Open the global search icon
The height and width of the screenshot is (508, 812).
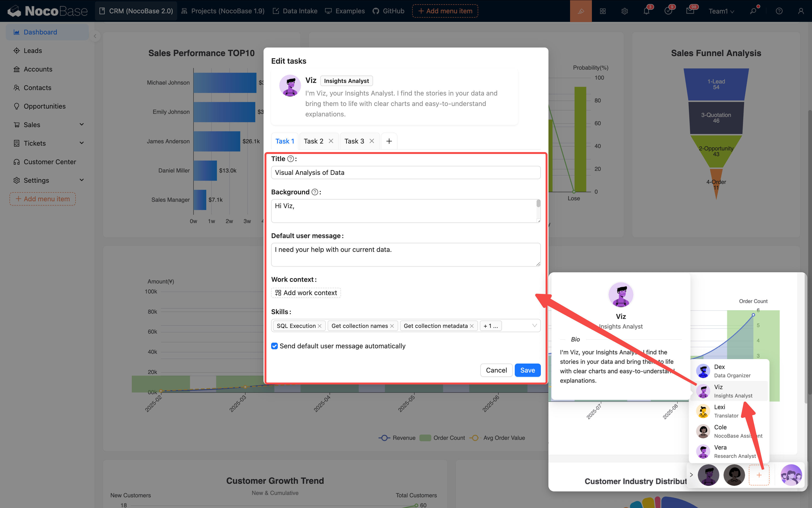754,11
